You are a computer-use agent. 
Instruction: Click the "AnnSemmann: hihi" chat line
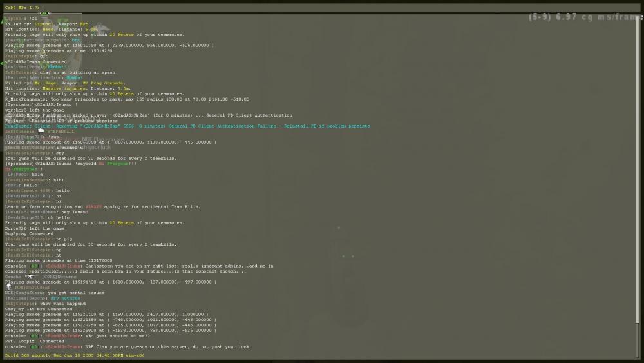[35, 180]
